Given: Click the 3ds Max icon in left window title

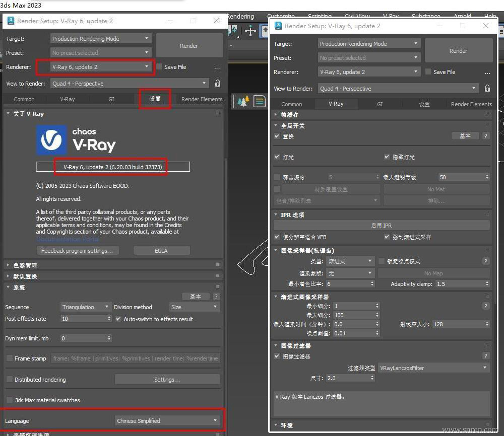Looking at the screenshot, I should (x=11, y=21).
